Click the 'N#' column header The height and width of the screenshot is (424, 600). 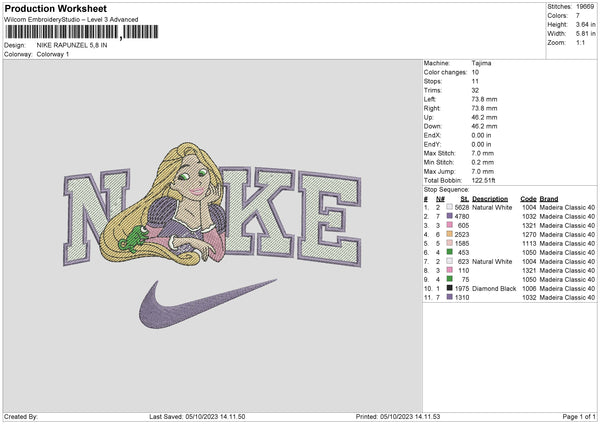pos(440,199)
